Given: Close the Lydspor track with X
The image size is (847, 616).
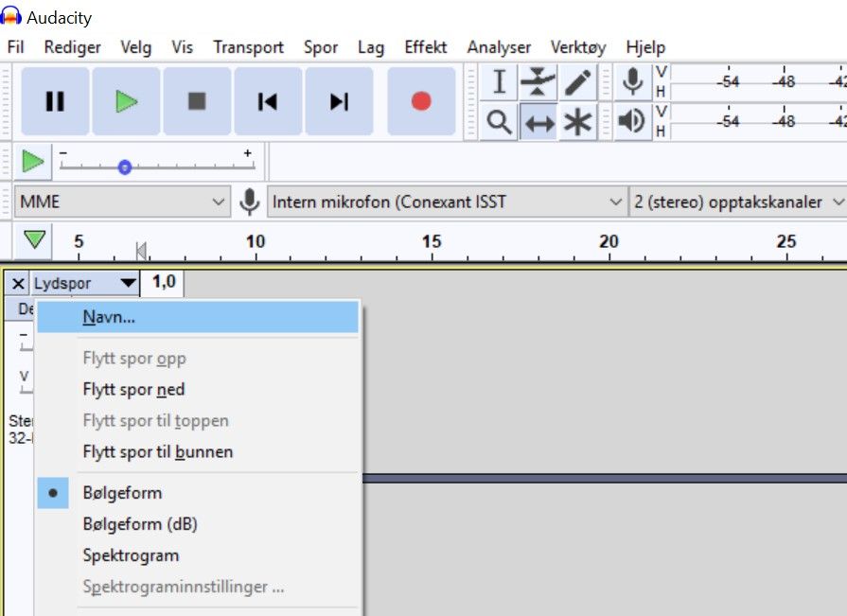Looking at the screenshot, I should click(16, 282).
